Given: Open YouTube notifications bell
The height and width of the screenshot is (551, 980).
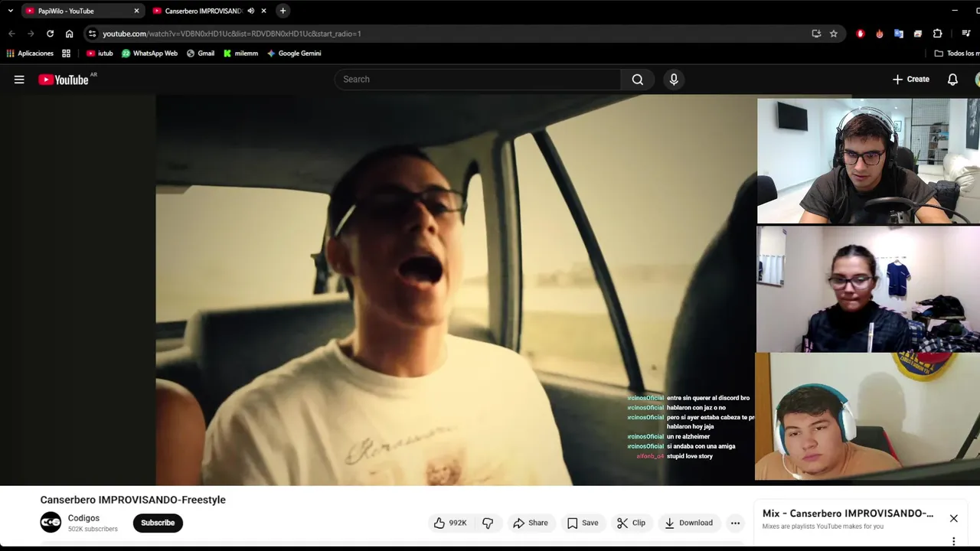Looking at the screenshot, I should click(952, 80).
